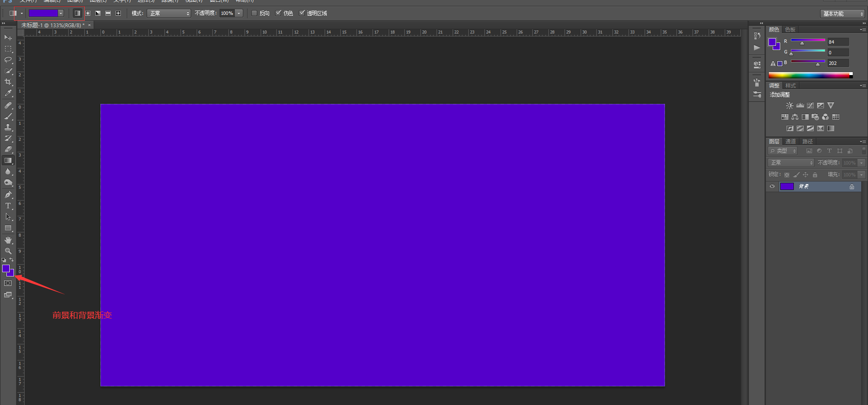Viewport: 868px width, 405px height.
Task: Open the layer filter 类型 dropdown
Action: (x=783, y=151)
